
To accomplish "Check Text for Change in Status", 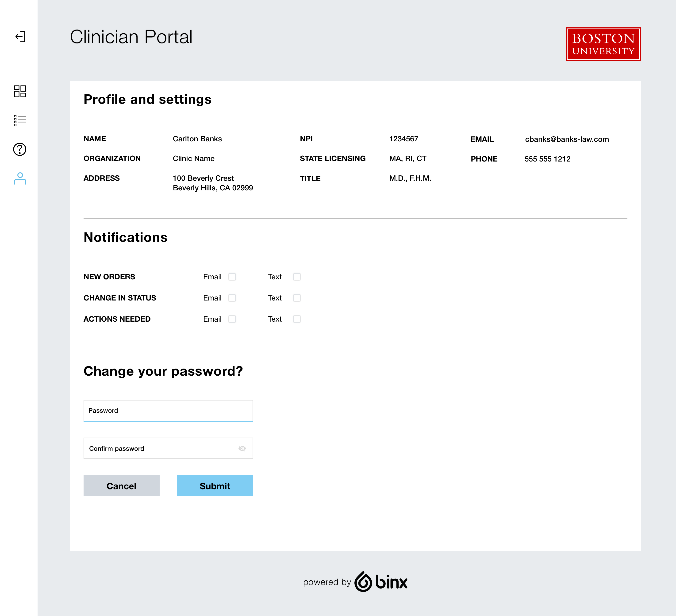I will point(297,298).
